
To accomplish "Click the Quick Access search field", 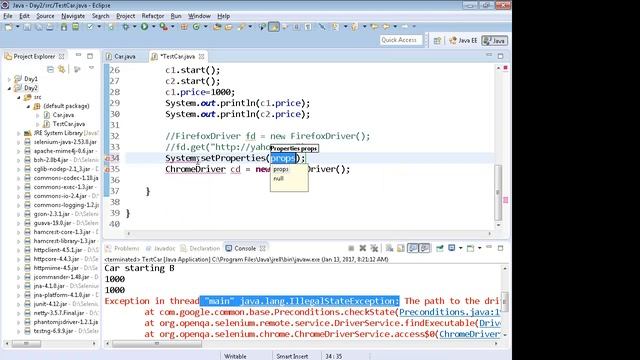I will point(400,40).
